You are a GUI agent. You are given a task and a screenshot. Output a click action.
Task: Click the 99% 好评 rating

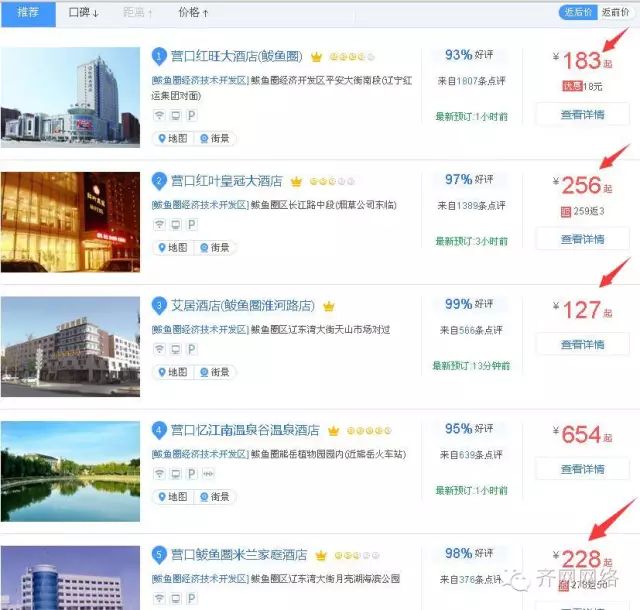(x=469, y=304)
